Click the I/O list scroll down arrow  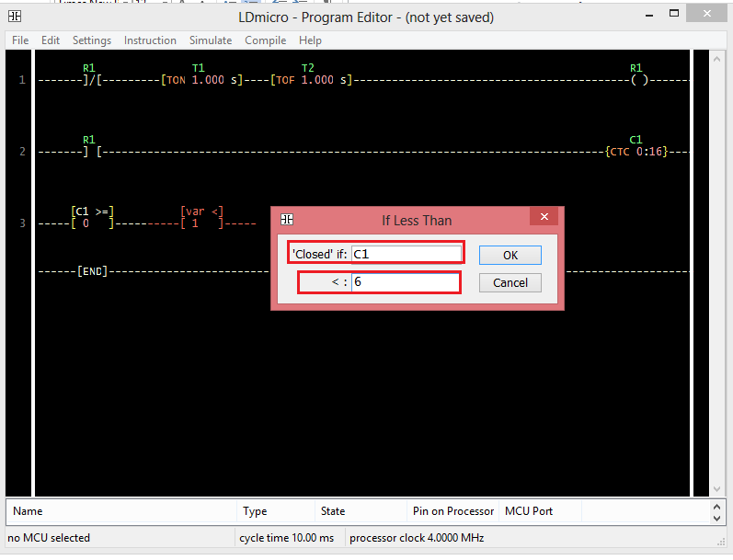pyautogui.click(x=716, y=518)
